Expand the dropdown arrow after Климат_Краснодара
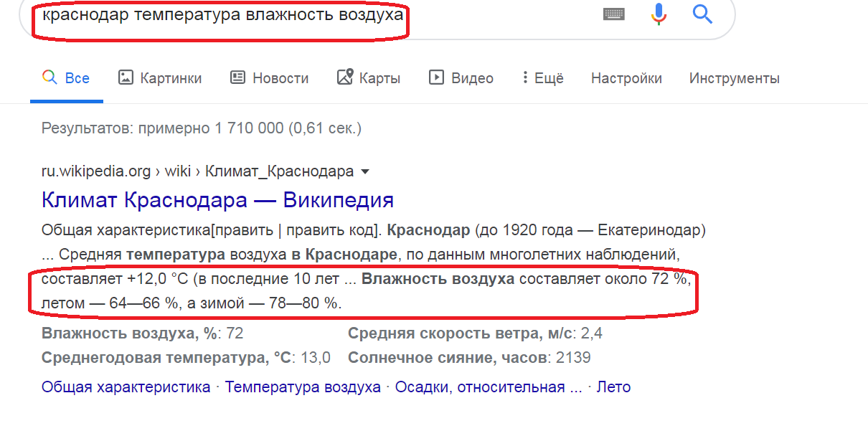The image size is (868, 431). (365, 172)
